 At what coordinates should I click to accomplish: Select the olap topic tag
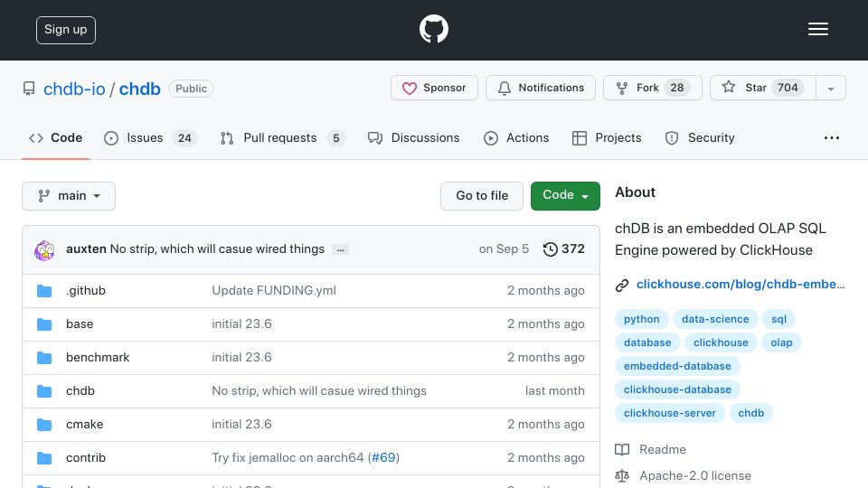coord(781,343)
